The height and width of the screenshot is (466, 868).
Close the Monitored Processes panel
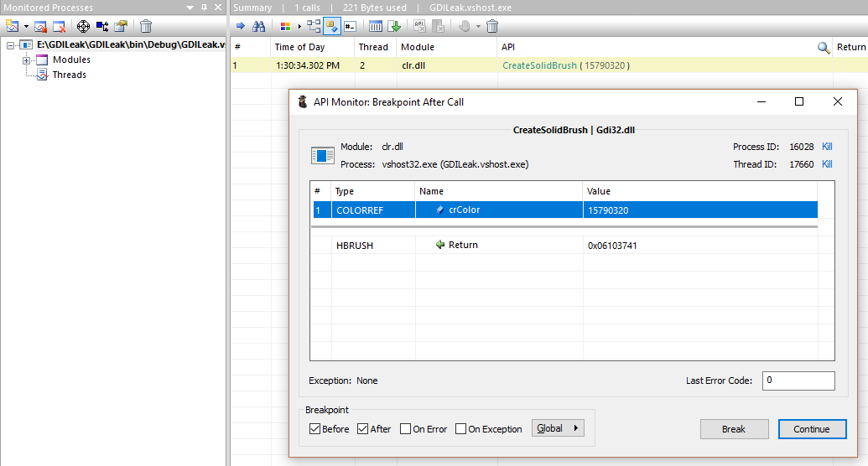tap(218, 8)
